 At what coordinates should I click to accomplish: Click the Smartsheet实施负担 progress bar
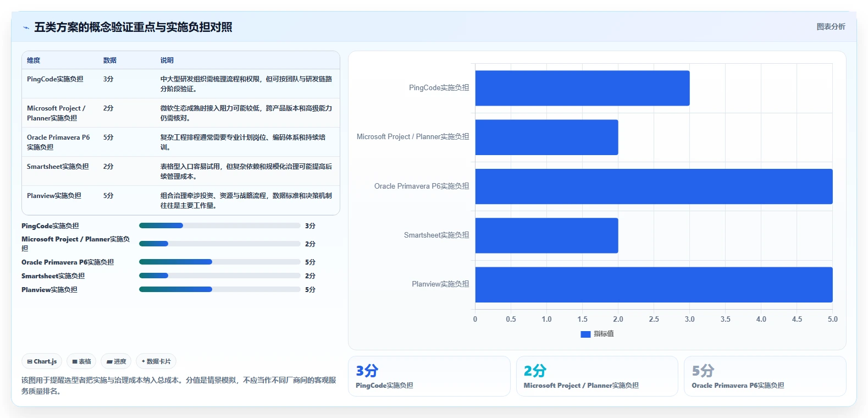(220, 276)
